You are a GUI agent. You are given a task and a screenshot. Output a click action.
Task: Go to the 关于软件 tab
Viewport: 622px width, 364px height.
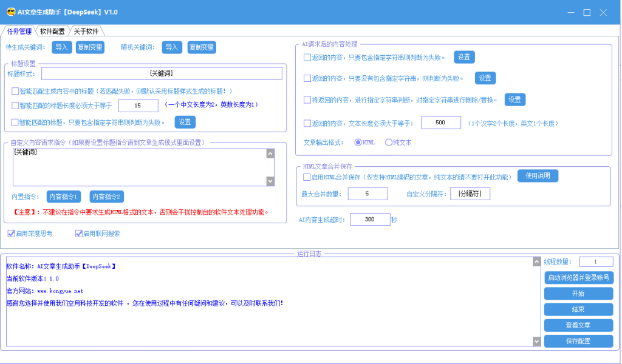86,32
